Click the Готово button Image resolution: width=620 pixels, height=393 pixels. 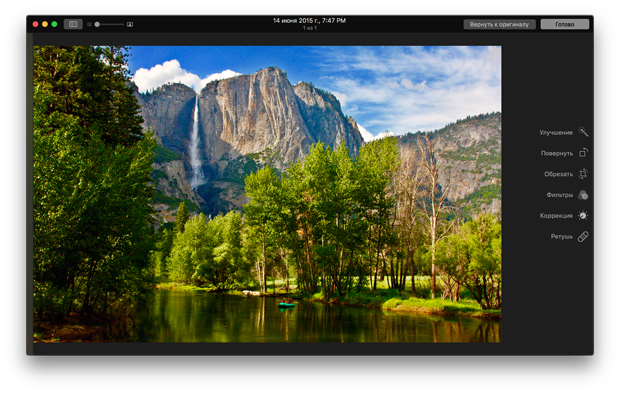(565, 25)
